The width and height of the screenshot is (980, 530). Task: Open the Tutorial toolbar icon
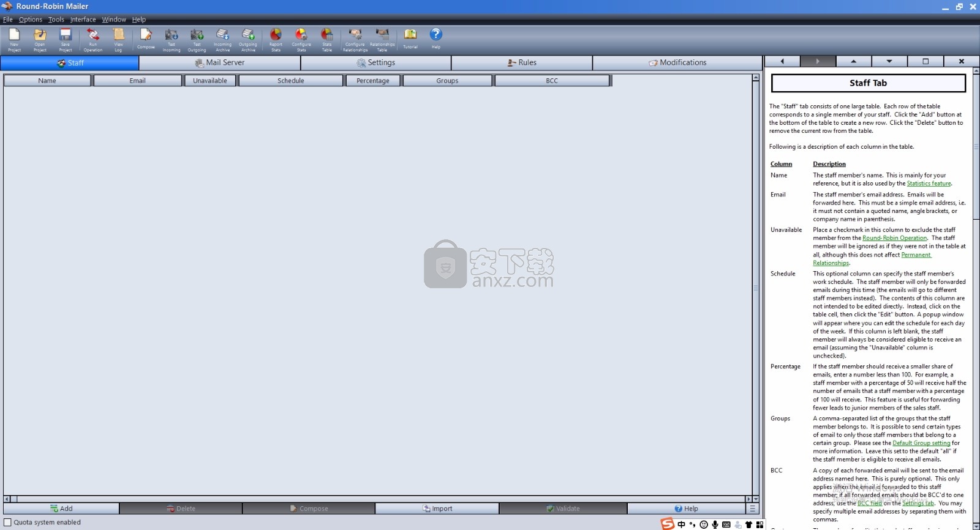pyautogui.click(x=410, y=39)
